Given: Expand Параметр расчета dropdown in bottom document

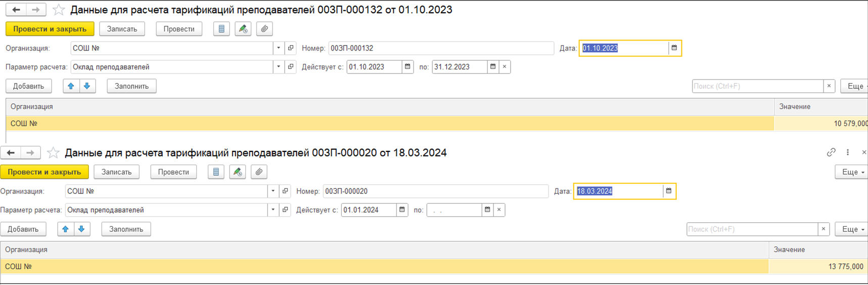Looking at the screenshot, I should [x=273, y=210].
